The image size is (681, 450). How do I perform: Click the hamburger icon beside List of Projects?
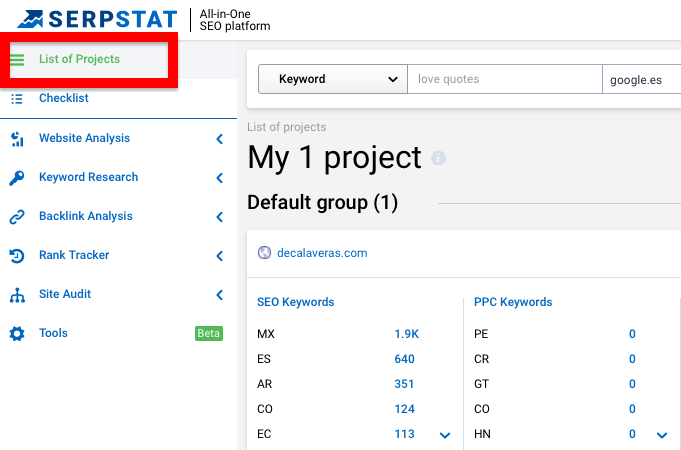coord(17,59)
